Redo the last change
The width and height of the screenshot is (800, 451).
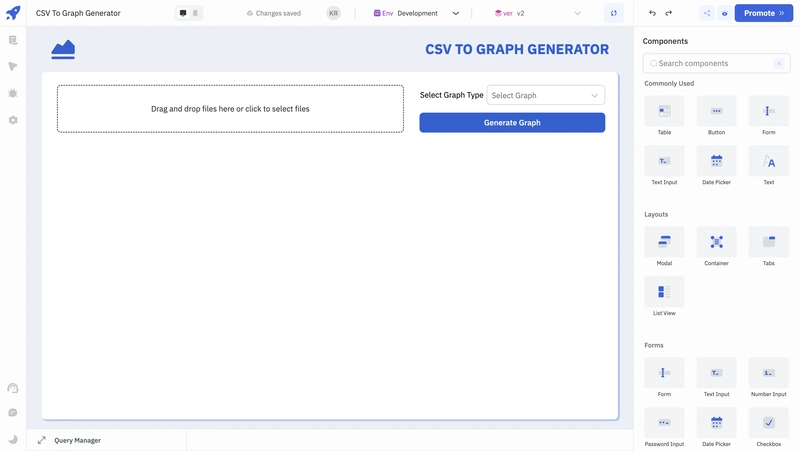[x=668, y=13]
